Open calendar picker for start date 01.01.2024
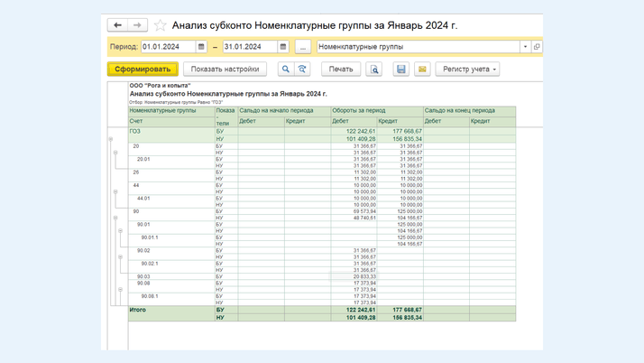Viewport: 644px width, 363px height. point(201,47)
